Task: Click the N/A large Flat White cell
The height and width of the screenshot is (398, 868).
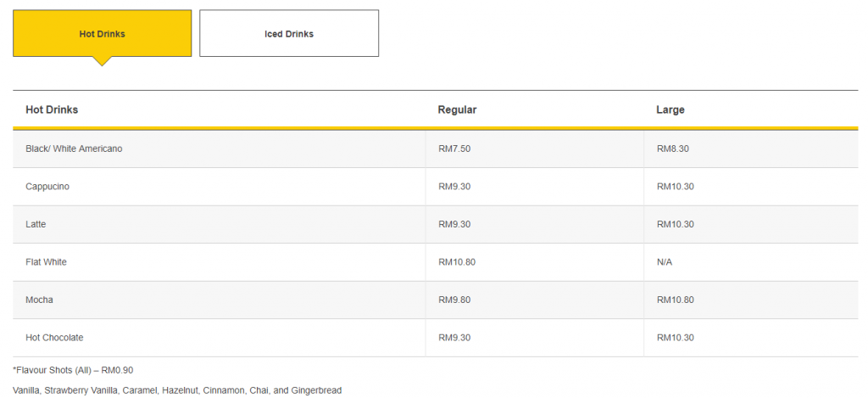Action: point(664,262)
